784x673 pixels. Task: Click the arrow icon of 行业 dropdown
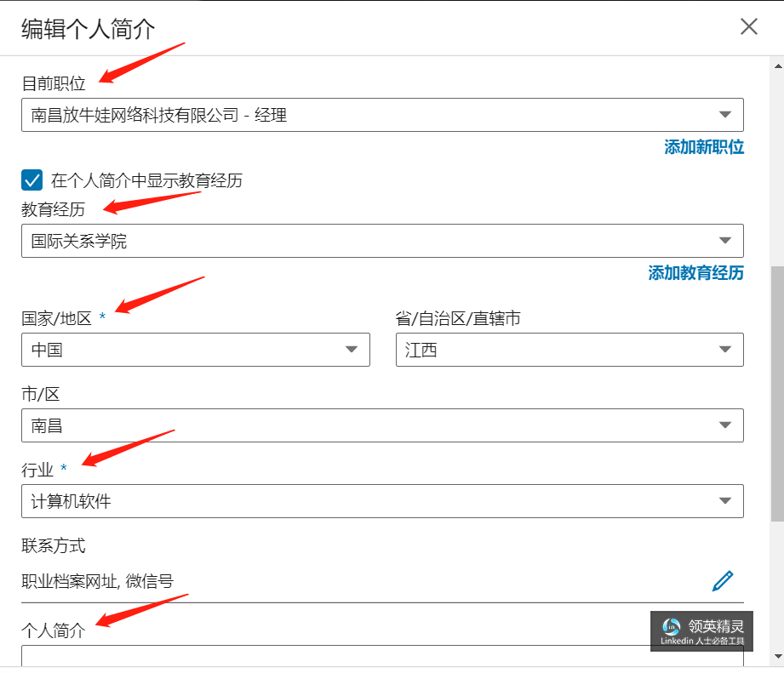tap(725, 501)
